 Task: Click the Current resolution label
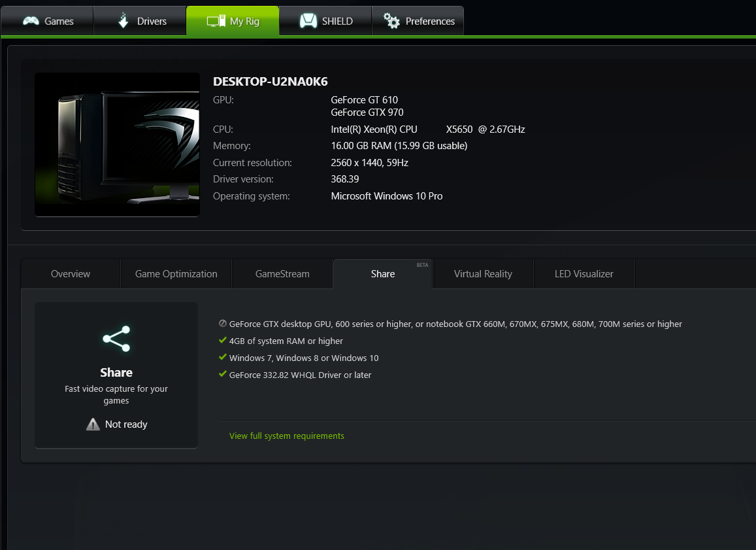click(253, 163)
